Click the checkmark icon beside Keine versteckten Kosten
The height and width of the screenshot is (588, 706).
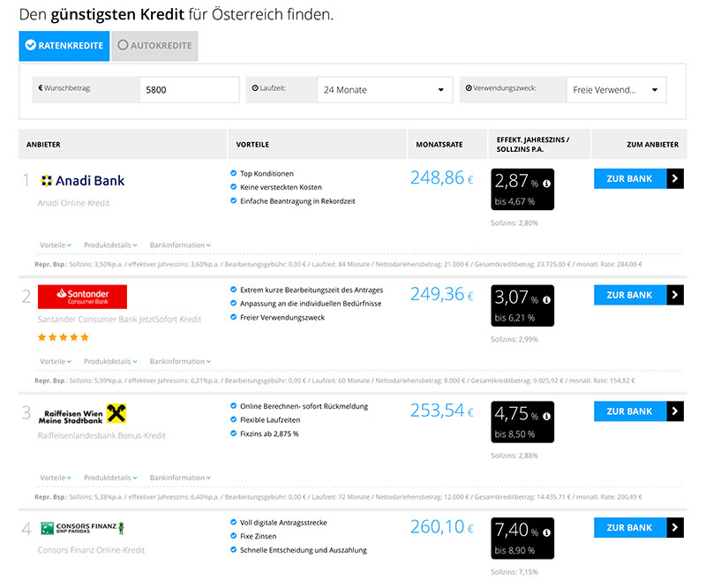[x=233, y=186]
